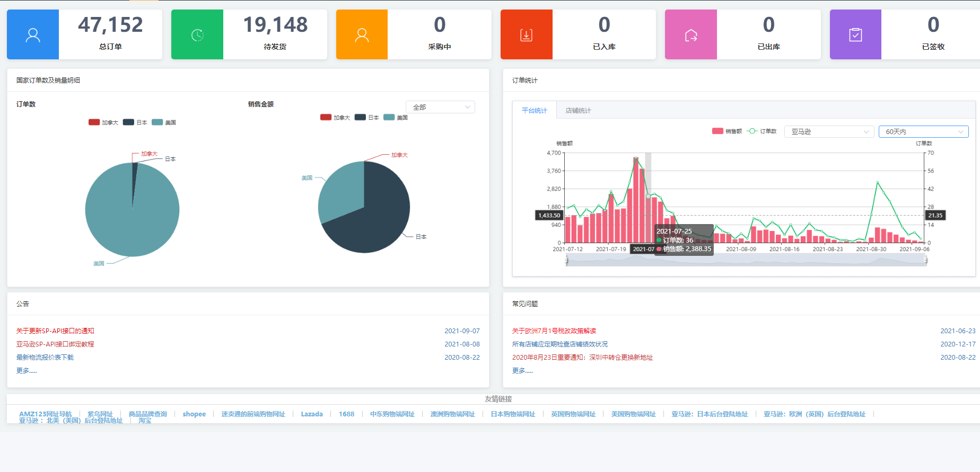Toggle 加拿大 in the order count pie legend
980x472 pixels.
103,122
